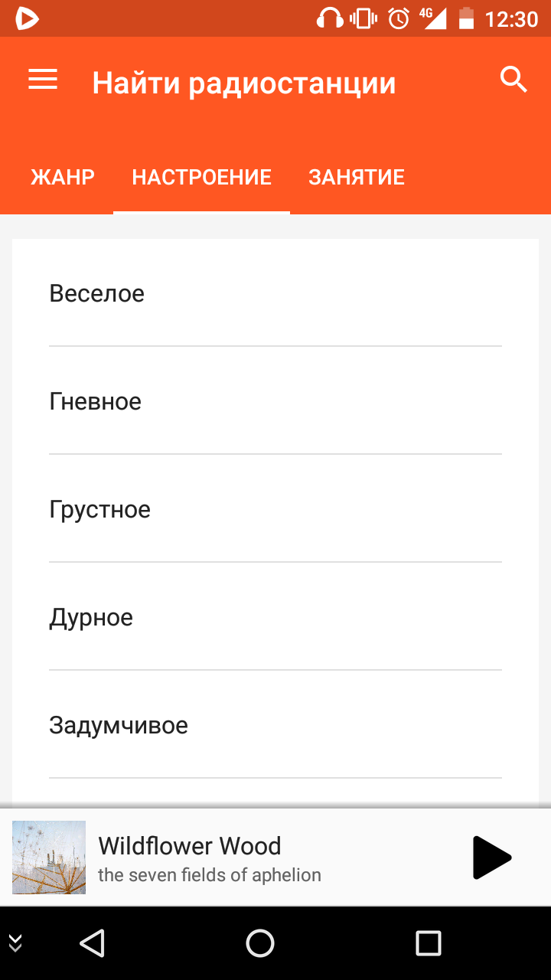Choose the Веселое mood
The image size is (551, 980).
tap(275, 293)
